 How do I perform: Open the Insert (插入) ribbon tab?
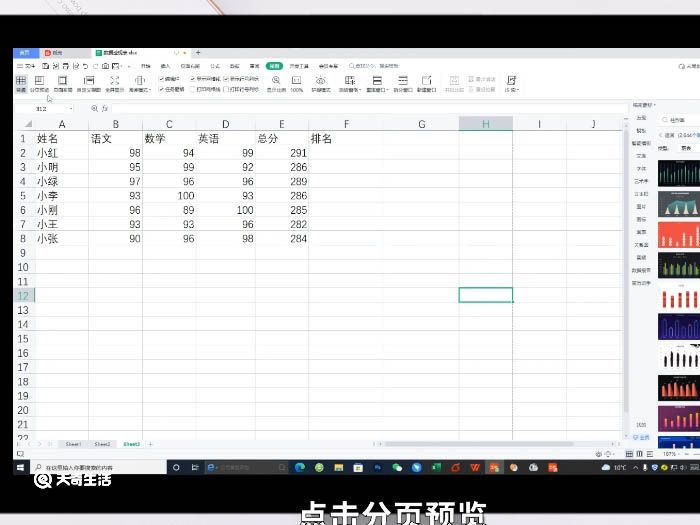pyautogui.click(x=165, y=66)
